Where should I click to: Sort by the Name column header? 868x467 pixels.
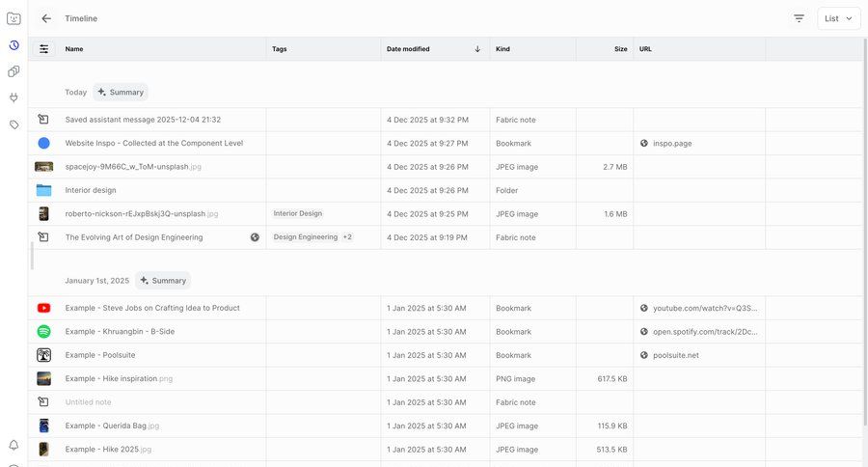(x=74, y=49)
